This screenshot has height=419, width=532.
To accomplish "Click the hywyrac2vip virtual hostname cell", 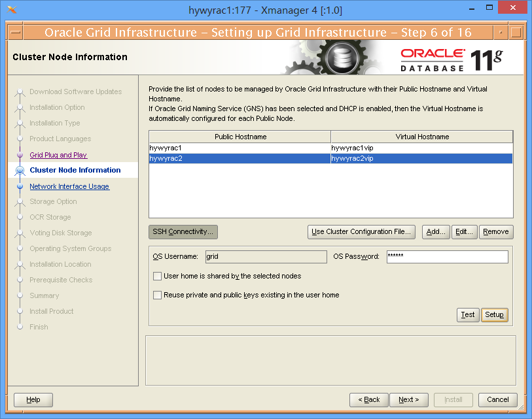I will (421, 159).
